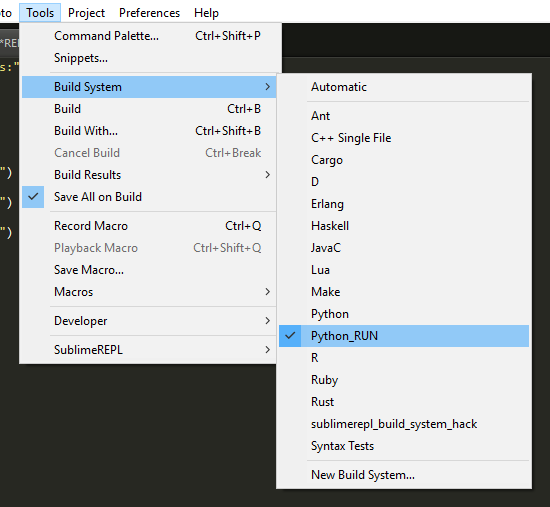Start Record Macro
The height and width of the screenshot is (507, 550).
[149, 226]
